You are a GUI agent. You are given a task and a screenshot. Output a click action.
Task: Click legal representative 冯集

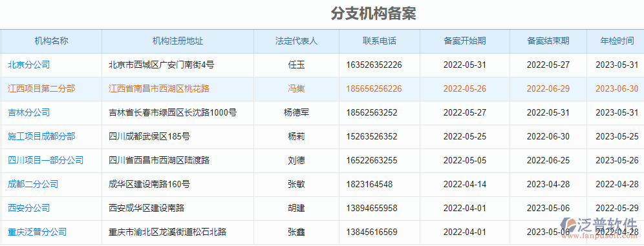tap(297, 88)
